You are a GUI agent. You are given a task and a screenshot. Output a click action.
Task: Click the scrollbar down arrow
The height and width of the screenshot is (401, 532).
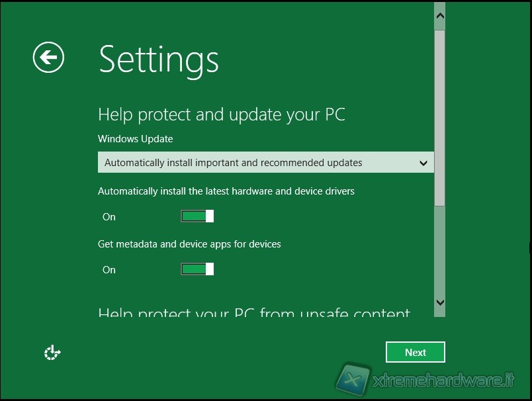tap(440, 302)
